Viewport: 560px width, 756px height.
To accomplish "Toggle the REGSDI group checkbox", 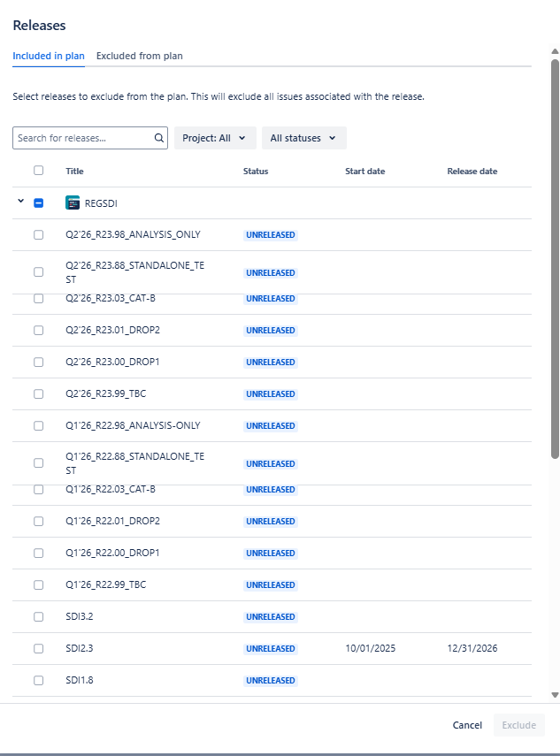I will [x=39, y=203].
